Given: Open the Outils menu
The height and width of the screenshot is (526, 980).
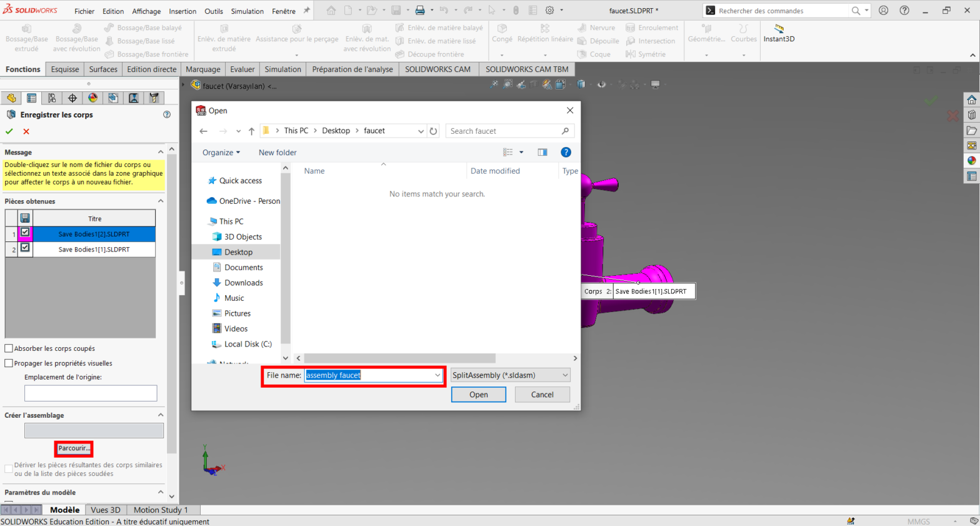Looking at the screenshot, I should point(214,11).
